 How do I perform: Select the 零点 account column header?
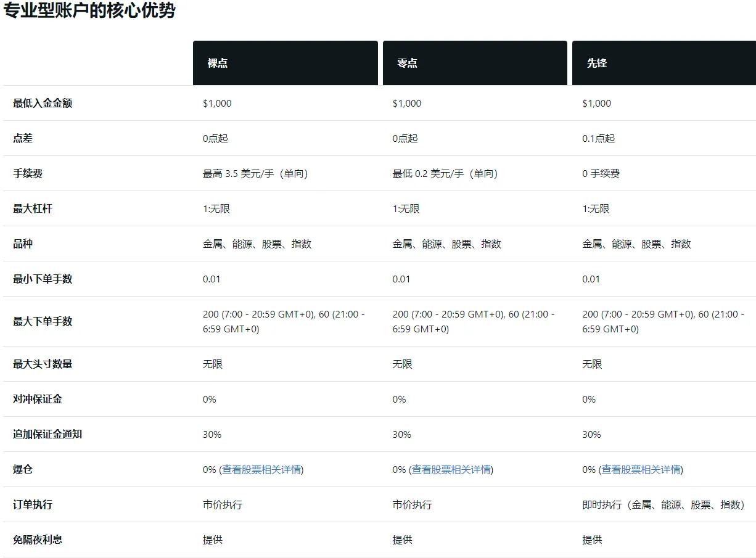pyautogui.click(x=475, y=63)
